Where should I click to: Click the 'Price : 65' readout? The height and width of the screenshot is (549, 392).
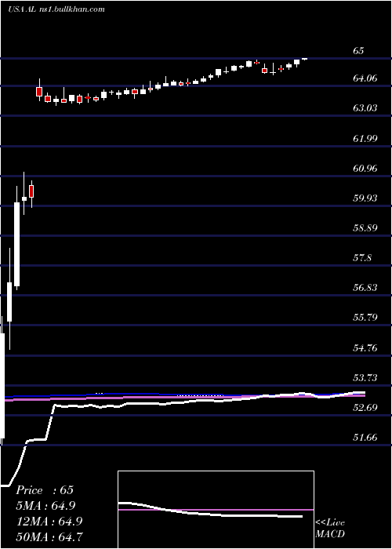(x=45, y=490)
